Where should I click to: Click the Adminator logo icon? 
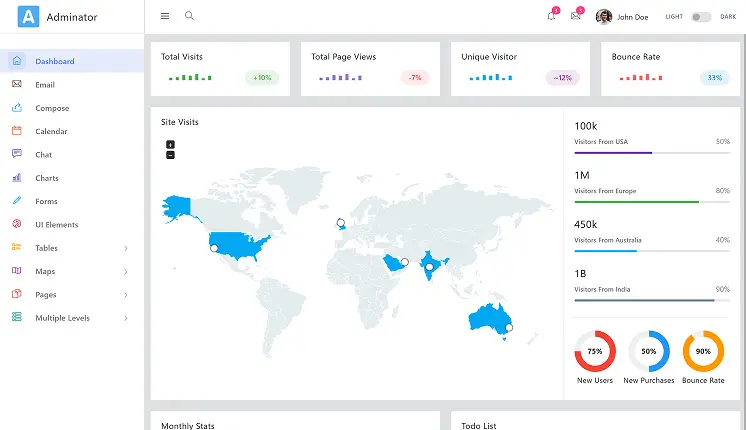[29, 17]
